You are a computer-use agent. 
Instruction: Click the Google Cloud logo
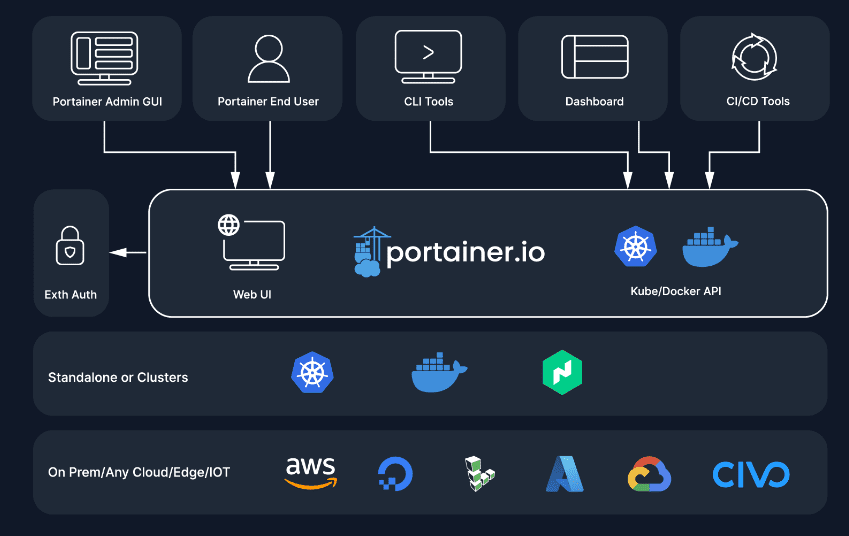[x=649, y=474]
